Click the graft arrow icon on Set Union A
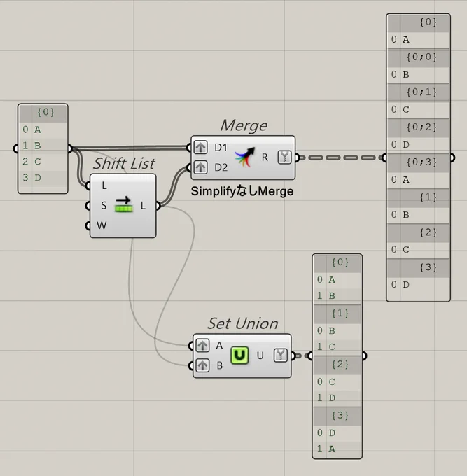The height and width of the screenshot is (476, 467). [x=202, y=346]
